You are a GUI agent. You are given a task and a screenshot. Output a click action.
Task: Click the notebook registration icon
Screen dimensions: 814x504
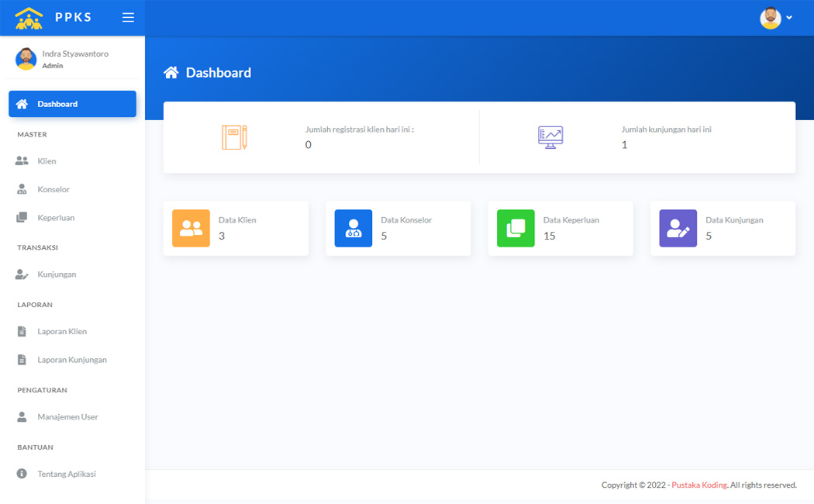pyautogui.click(x=234, y=137)
